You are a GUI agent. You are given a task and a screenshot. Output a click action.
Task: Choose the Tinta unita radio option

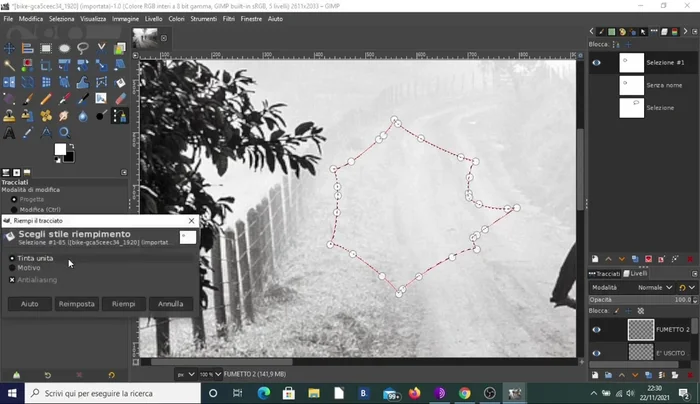[12, 258]
